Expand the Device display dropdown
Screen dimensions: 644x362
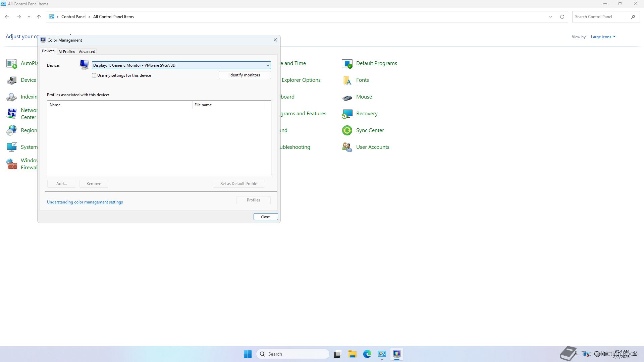click(268, 65)
